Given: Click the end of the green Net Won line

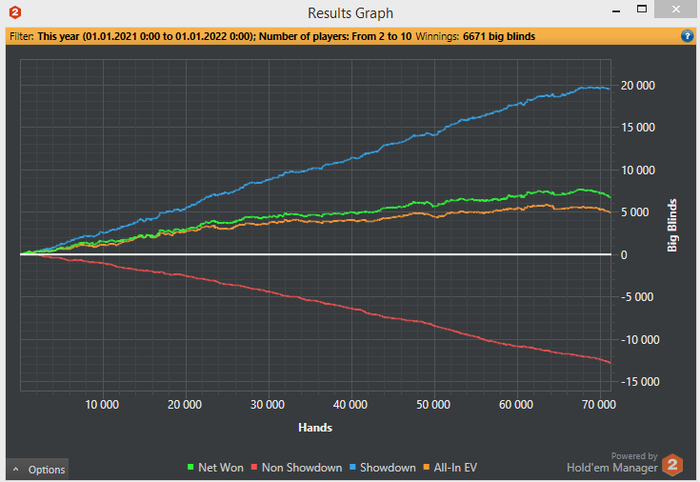Looking at the screenshot, I should (610, 197).
